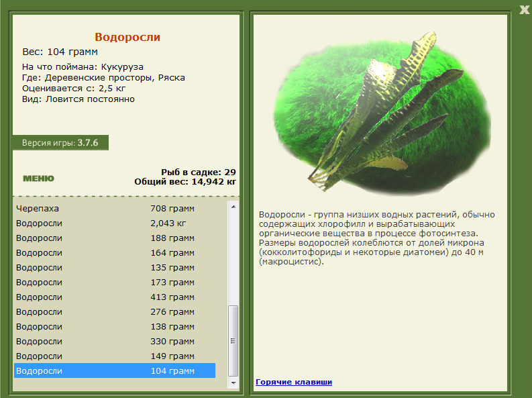Image resolution: width=532 pixels, height=398 pixels.
Task: Click the highlighted Водоросли 104 грамм row
Action: coord(115,370)
